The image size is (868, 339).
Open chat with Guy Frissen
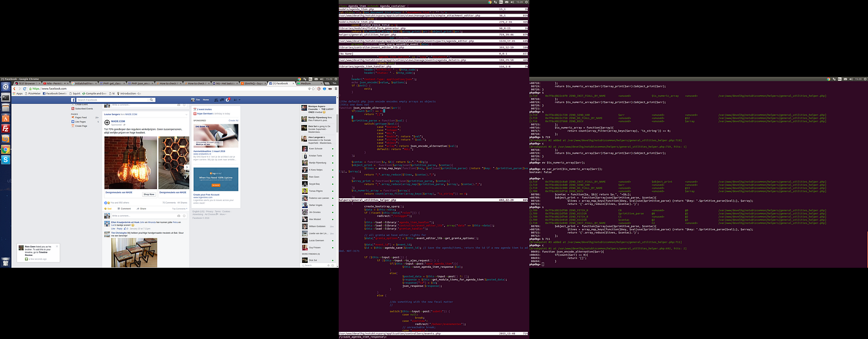click(317, 247)
